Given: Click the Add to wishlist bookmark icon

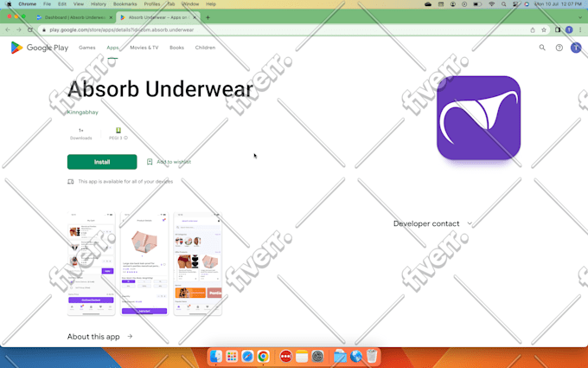Looking at the screenshot, I should [x=150, y=162].
